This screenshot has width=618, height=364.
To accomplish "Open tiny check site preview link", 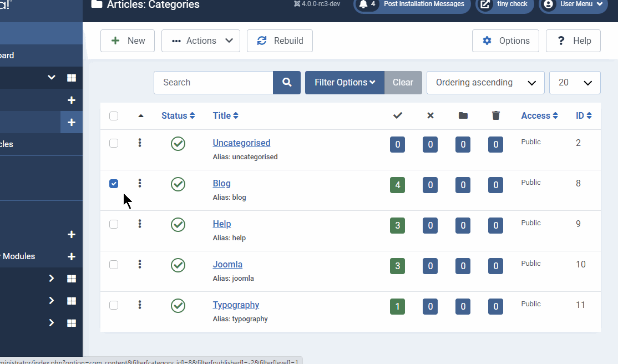I will pos(504,5).
